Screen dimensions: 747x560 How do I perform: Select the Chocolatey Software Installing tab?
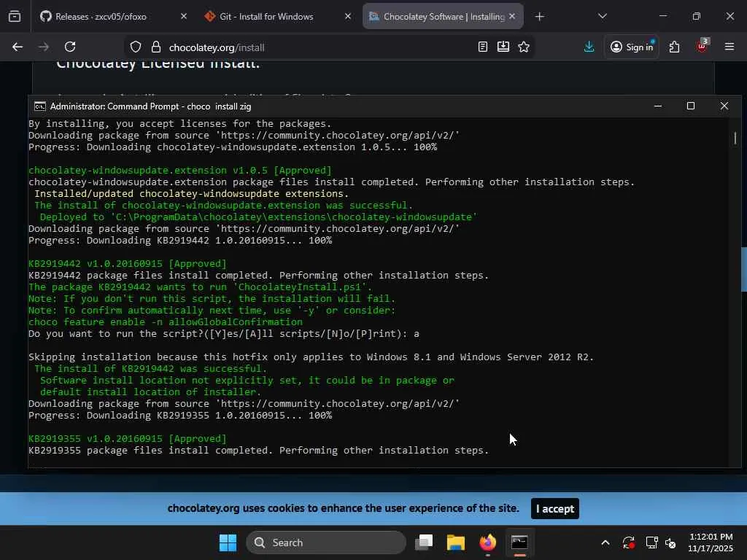[443, 17]
